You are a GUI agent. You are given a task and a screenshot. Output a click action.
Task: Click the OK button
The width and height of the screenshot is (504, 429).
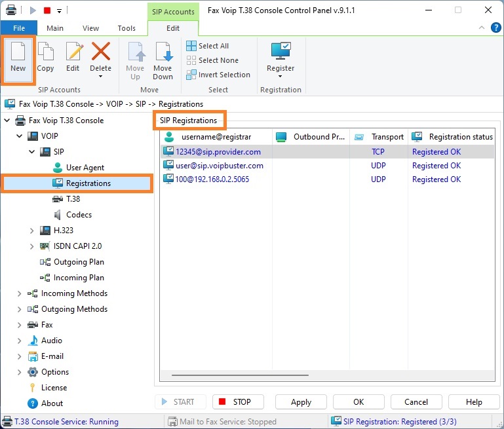click(359, 402)
